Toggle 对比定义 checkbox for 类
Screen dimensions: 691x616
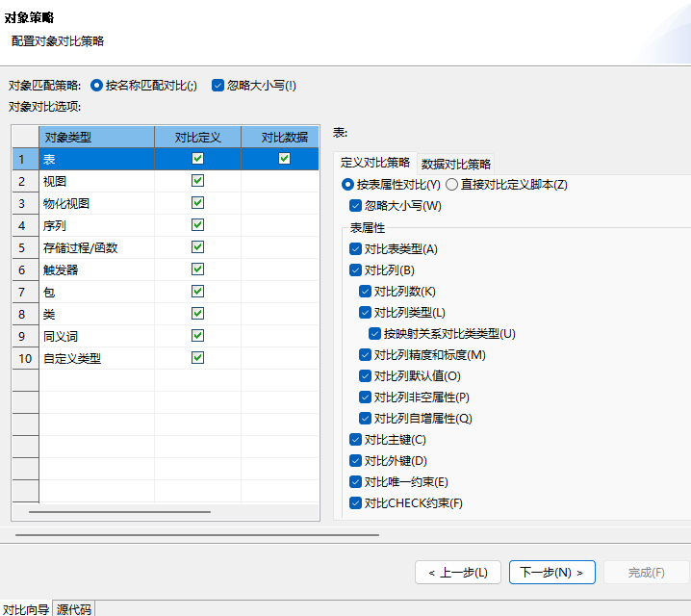tap(198, 313)
